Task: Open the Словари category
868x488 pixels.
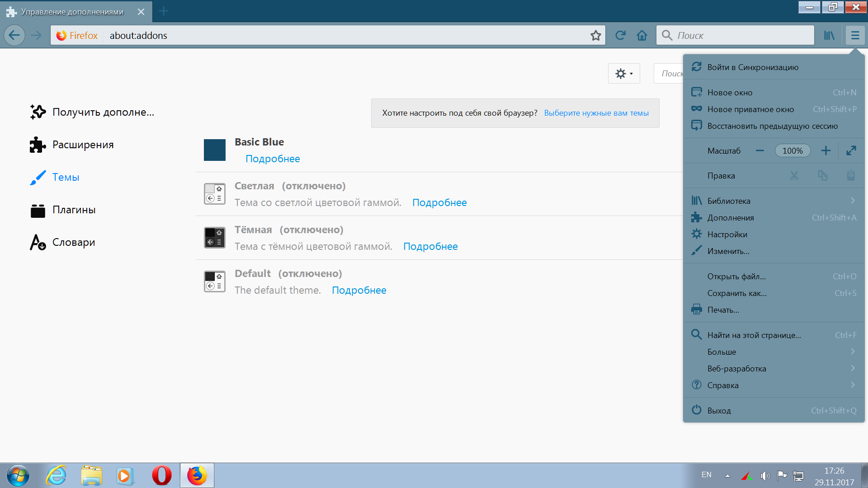Action: click(62, 242)
